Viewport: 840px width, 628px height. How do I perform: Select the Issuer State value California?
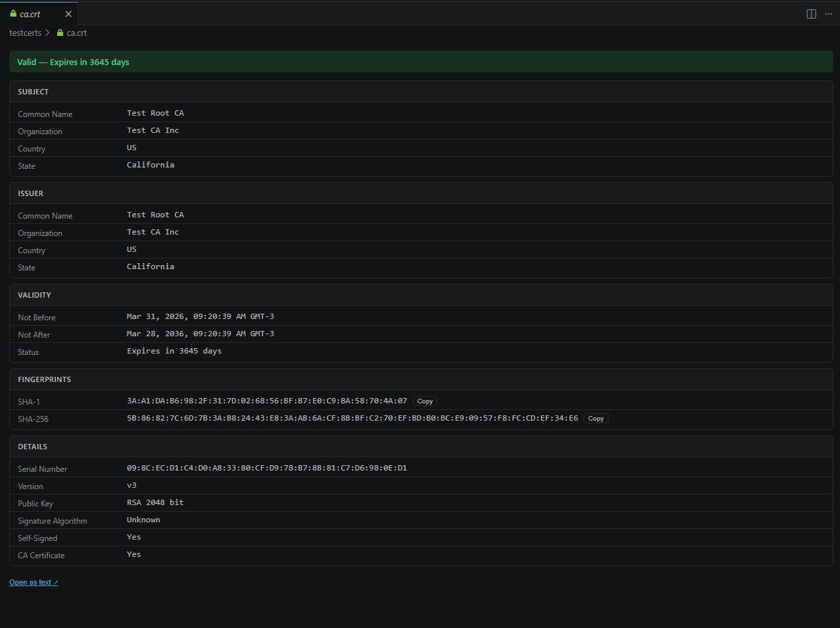[151, 266]
